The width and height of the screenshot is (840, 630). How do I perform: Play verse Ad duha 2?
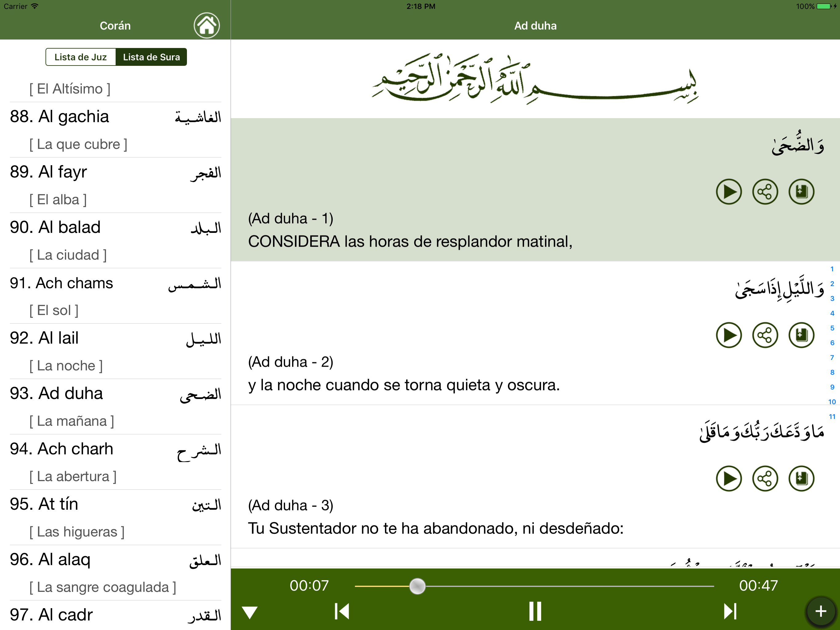pos(729,335)
